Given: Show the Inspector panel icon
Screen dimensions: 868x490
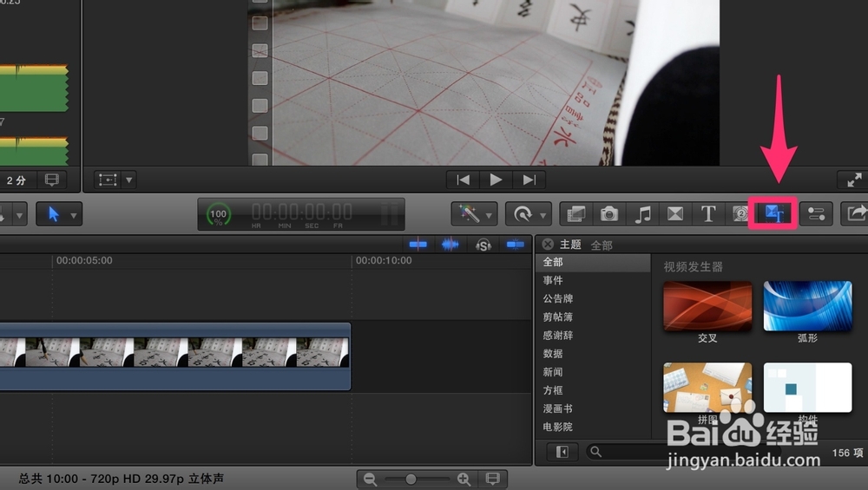Looking at the screenshot, I should tap(817, 213).
